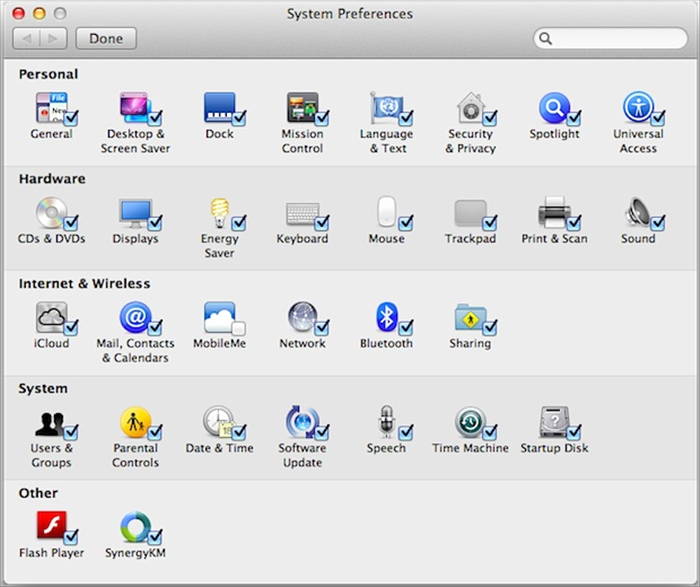Open the Parental Controls icon

click(135, 422)
